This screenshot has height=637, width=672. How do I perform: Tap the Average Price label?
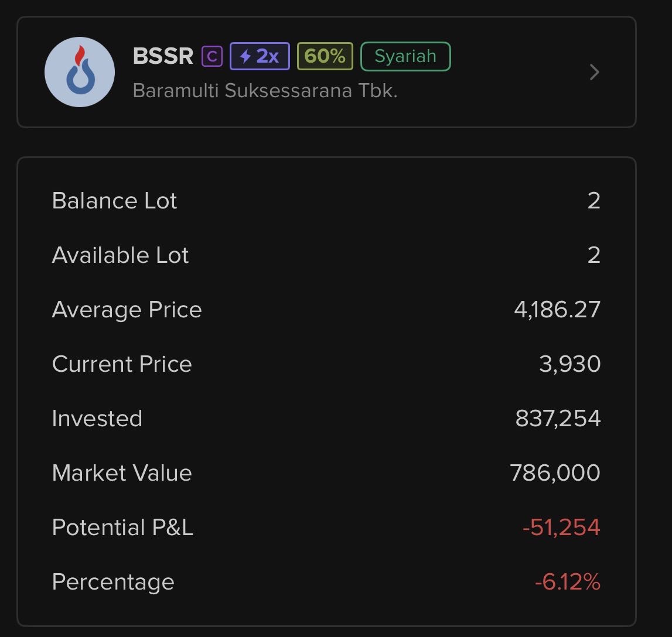click(127, 310)
